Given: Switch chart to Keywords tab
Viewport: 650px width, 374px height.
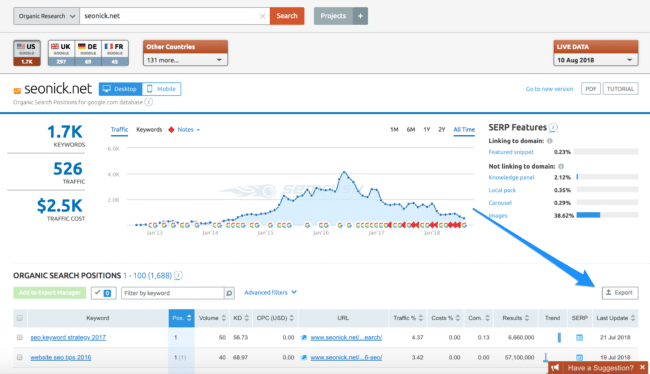Looking at the screenshot, I should pos(149,130).
